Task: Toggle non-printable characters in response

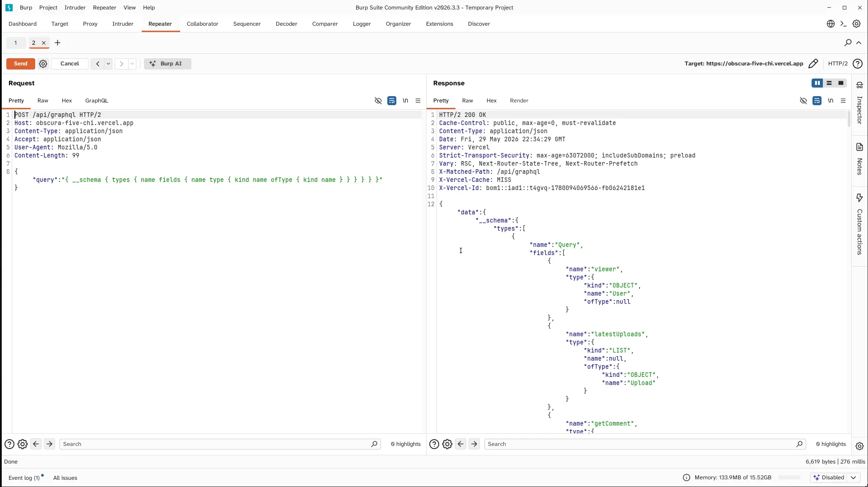Action: tap(831, 101)
